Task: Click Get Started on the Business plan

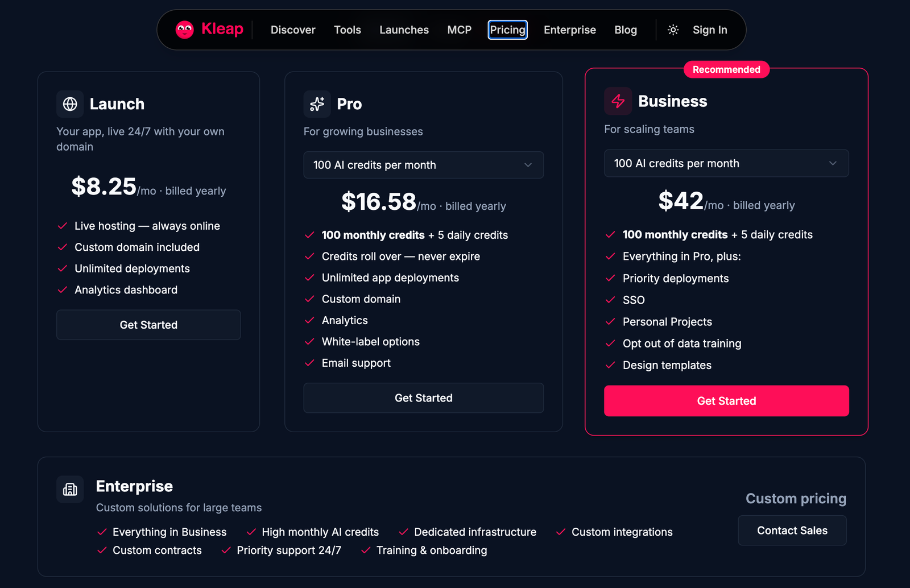Action: tap(726, 401)
